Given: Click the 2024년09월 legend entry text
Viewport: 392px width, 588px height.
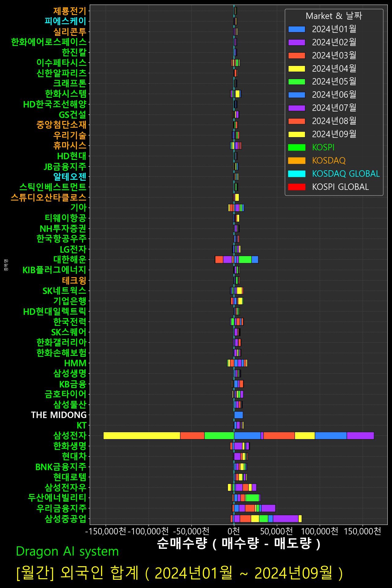Looking at the screenshot, I should [334, 134].
